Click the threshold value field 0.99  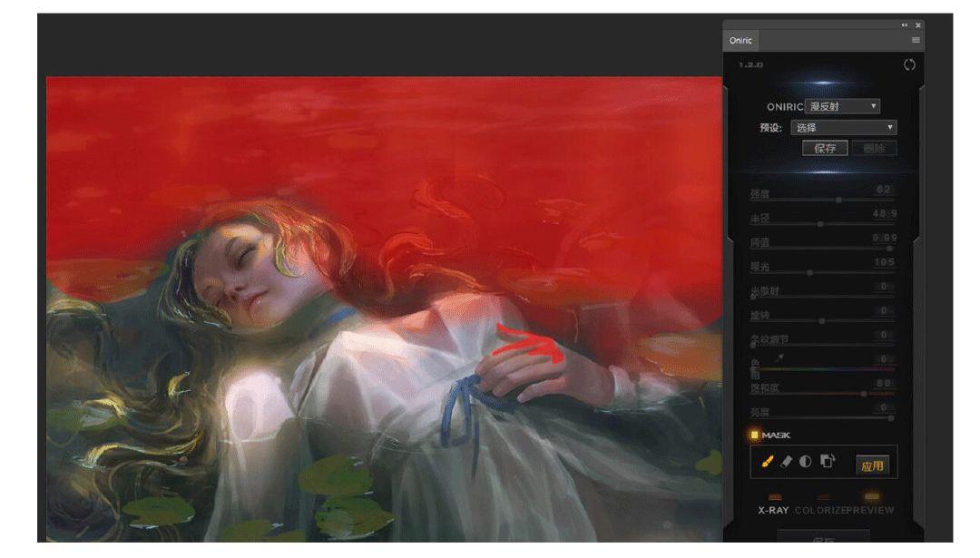point(883,238)
